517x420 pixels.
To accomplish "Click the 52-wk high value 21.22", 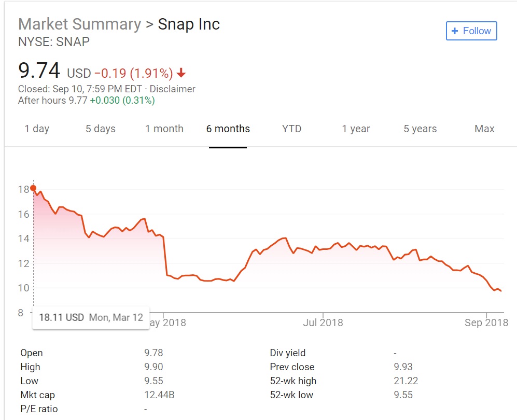I will click(406, 381).
